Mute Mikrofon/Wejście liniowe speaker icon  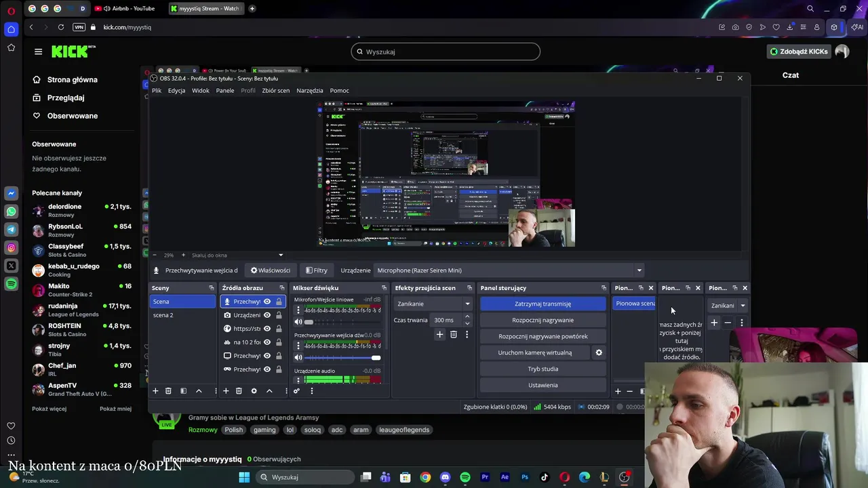pos(298,322)
